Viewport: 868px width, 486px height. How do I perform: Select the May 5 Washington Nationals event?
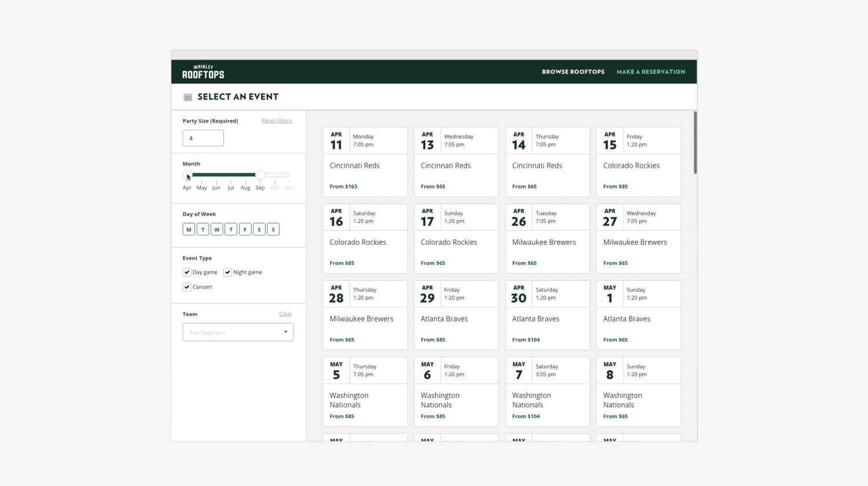coord(365,392)
